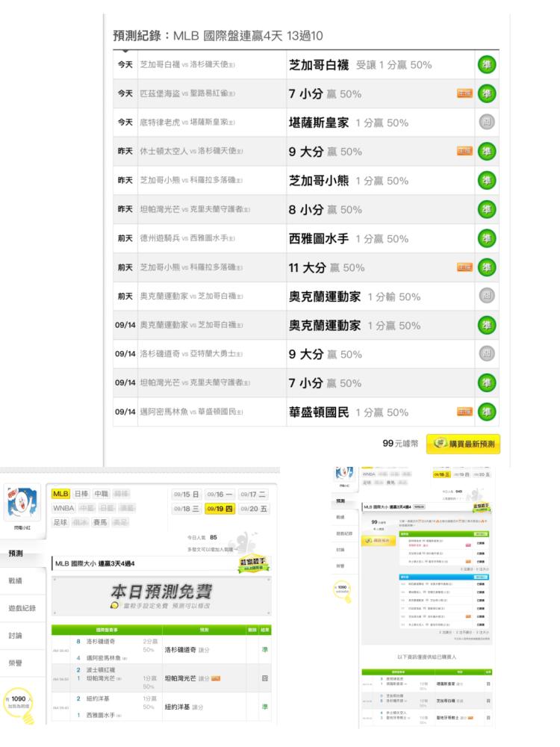Click matchup 芝加哥白襪 vs 洛杉磯天使

[187, 64]
